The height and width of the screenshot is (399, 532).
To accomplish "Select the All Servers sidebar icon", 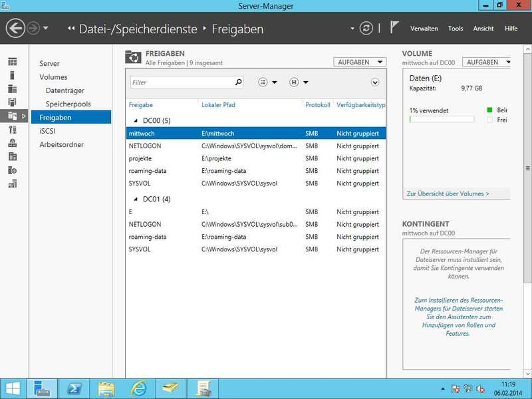I will click(12, 88).
